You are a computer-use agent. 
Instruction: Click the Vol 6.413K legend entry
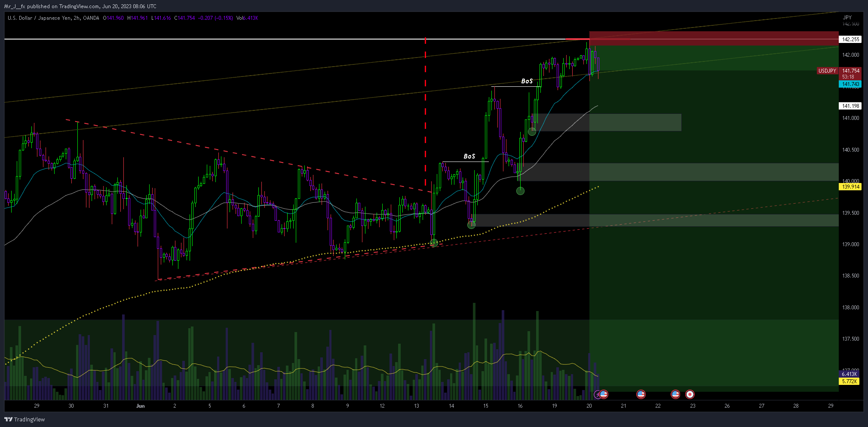[247, 18]
